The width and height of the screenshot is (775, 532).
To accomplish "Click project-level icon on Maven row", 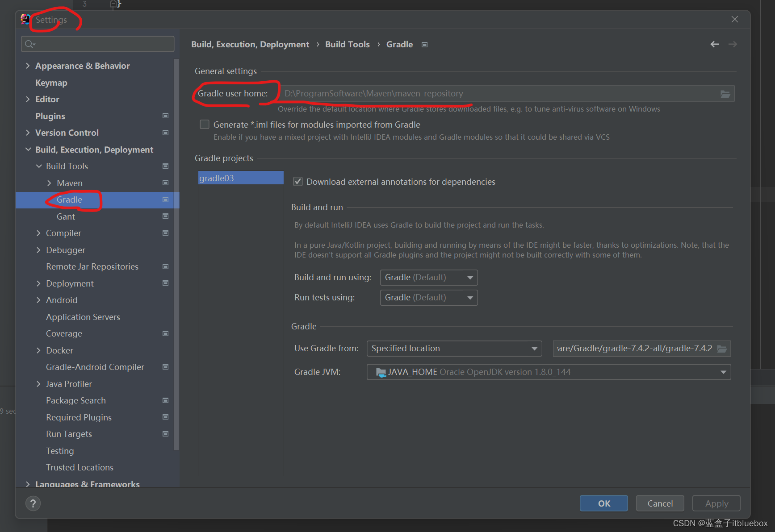I will [x=165, y=183].
